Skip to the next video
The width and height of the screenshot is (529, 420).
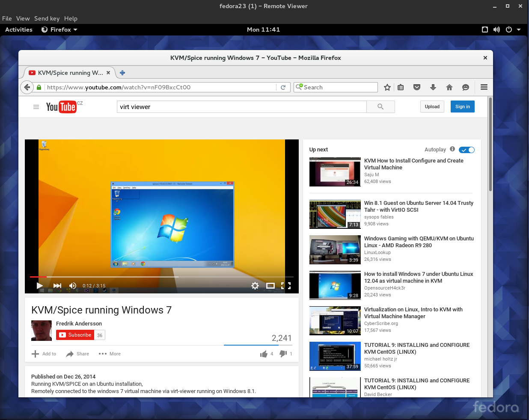tap(57, 286)
